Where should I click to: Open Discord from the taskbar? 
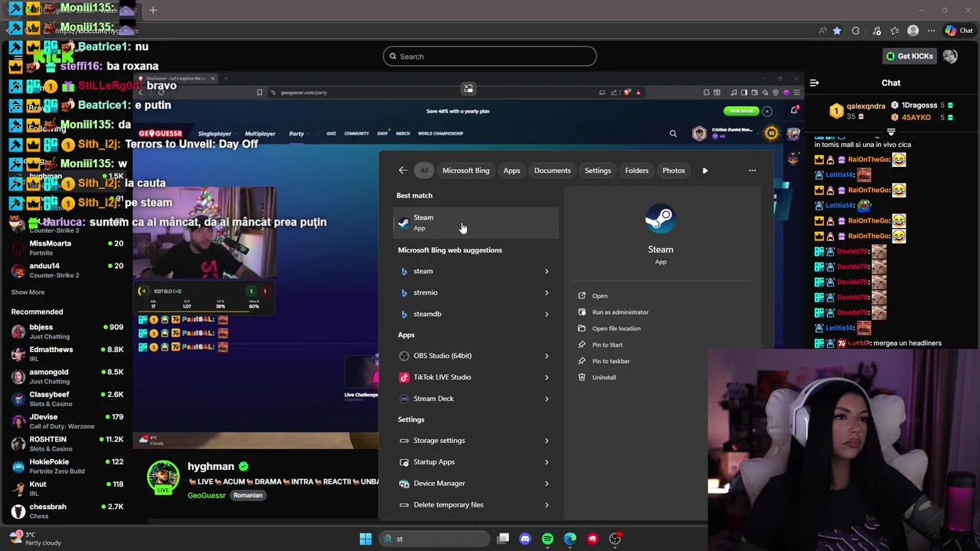(x=525, y=539)
